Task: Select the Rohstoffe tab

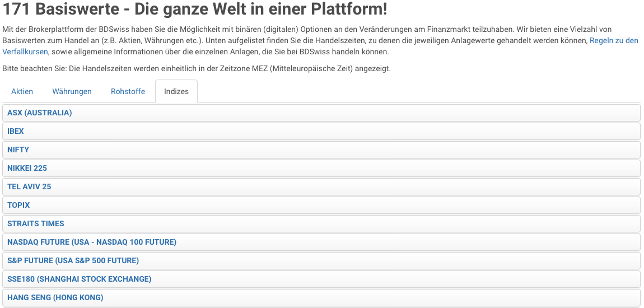Action: coord(128,92)
